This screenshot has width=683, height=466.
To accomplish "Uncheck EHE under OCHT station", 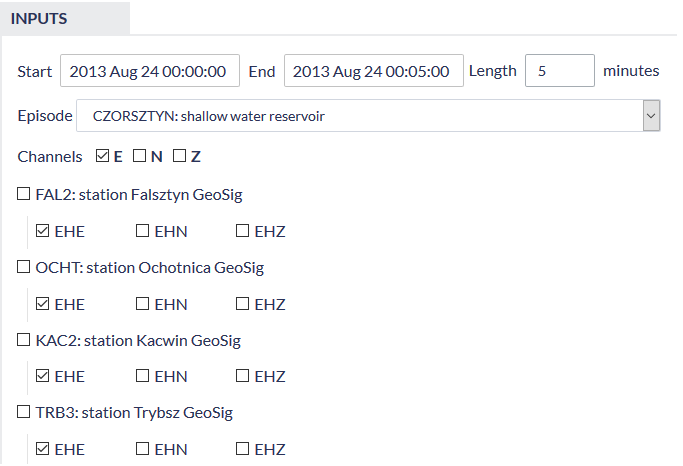I will pyautogui.click(x=42, y=303).
